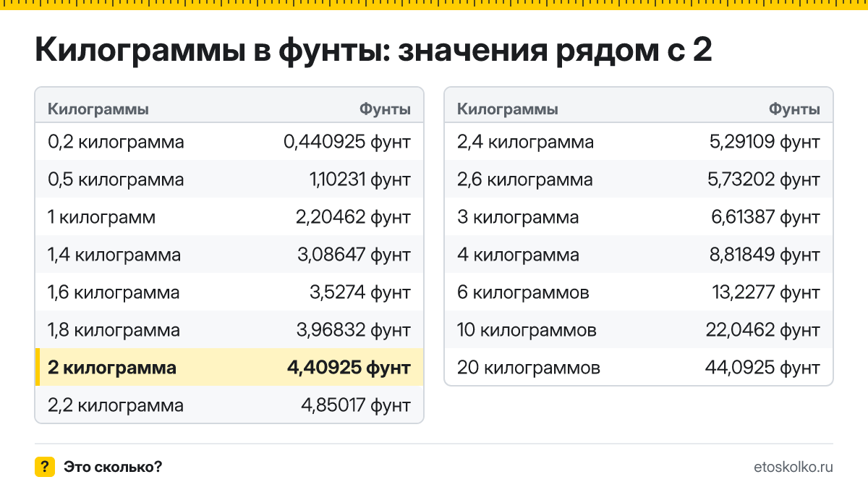Select the '6 килограммов' cell
Screen dimensions: 868x490
(x=523, y=292)
